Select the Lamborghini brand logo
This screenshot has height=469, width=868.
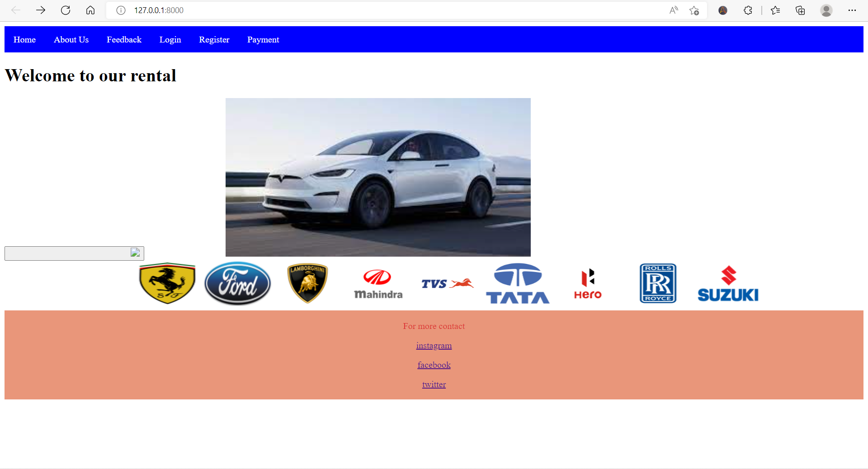[x=307, y=283]
